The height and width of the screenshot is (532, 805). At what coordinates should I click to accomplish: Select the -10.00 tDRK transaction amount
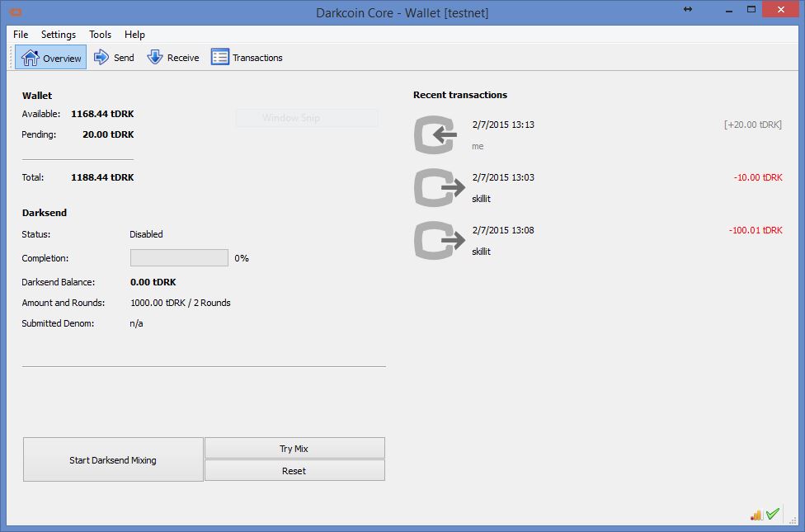pos(758,177)
